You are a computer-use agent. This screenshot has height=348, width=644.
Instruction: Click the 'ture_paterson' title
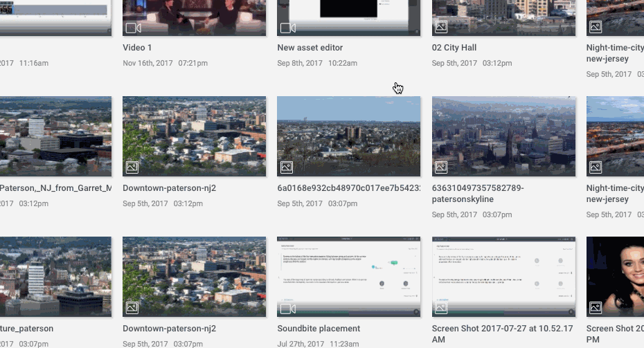[x=27, y=329]
